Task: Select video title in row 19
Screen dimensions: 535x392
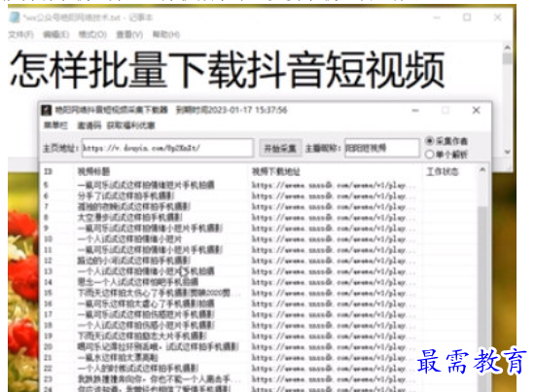Action: tap(142, 336)
